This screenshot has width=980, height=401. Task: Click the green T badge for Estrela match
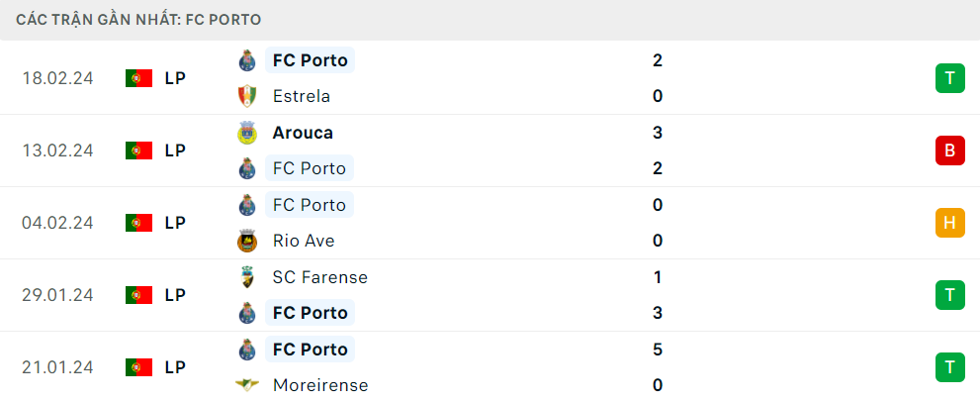point(950,78)
